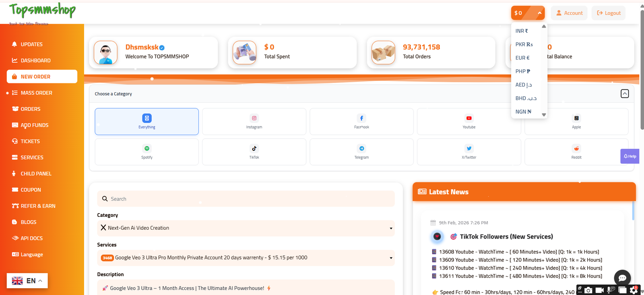Click the "93,731,158" total orders value
Image resolution: width=644 pixels, height=295 pixels.
tap(421, 47)
